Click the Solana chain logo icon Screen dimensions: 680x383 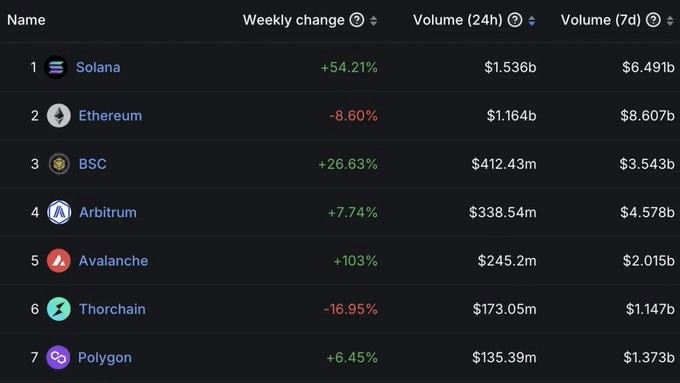click(x=56, y=67)
